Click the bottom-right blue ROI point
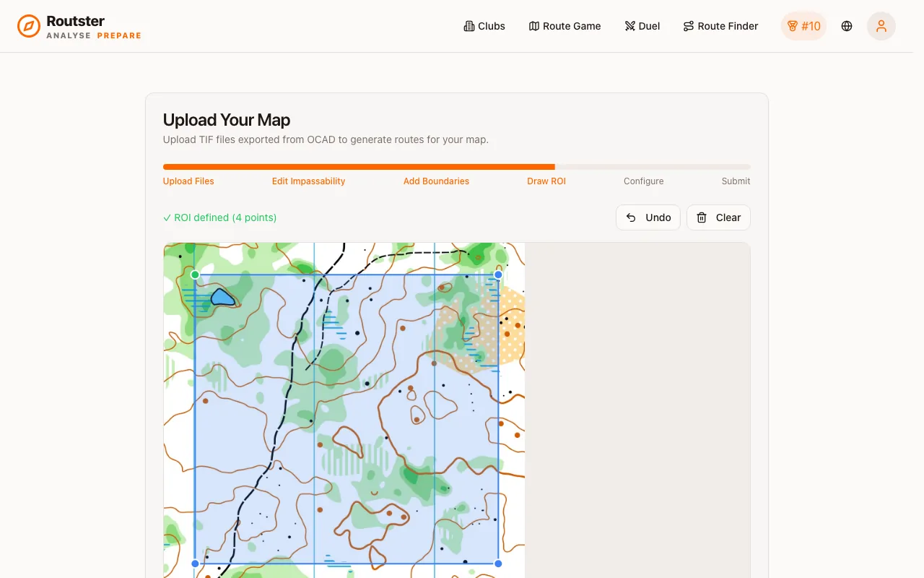 pyautogui.click(x=498, y=564)
